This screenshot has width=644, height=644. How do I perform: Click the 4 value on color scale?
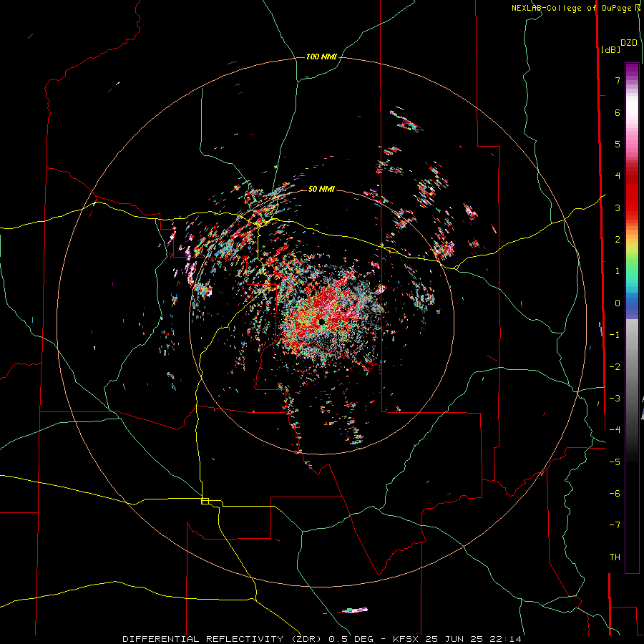pos(618,176)
